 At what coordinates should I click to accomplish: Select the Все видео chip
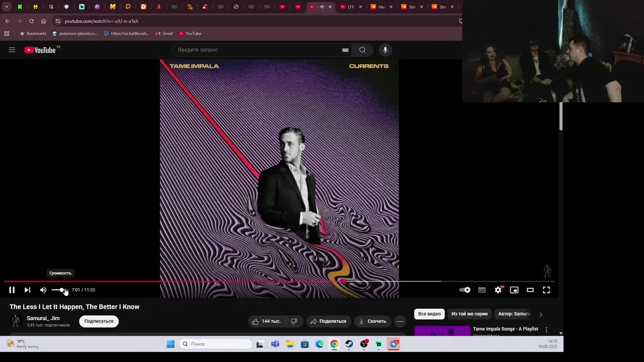click(429, 314)
